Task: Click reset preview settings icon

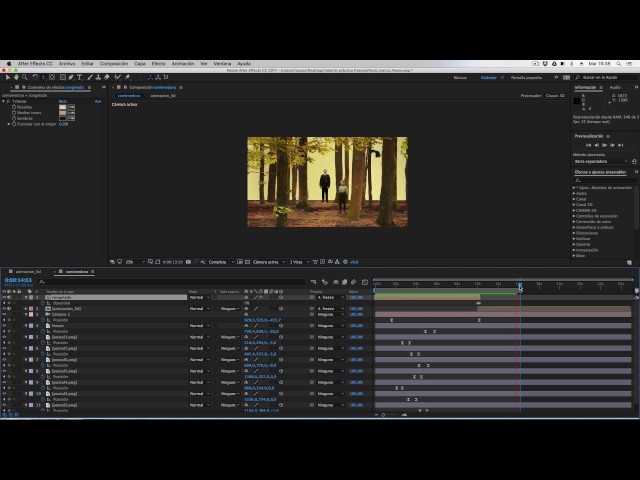Action: click(x=634, y=162)
